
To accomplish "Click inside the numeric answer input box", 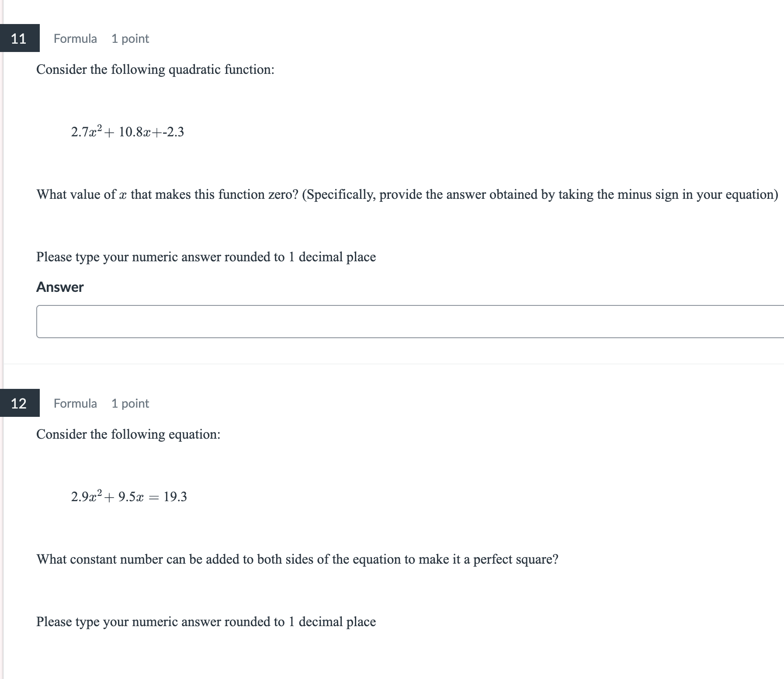I will pos(393,321).
